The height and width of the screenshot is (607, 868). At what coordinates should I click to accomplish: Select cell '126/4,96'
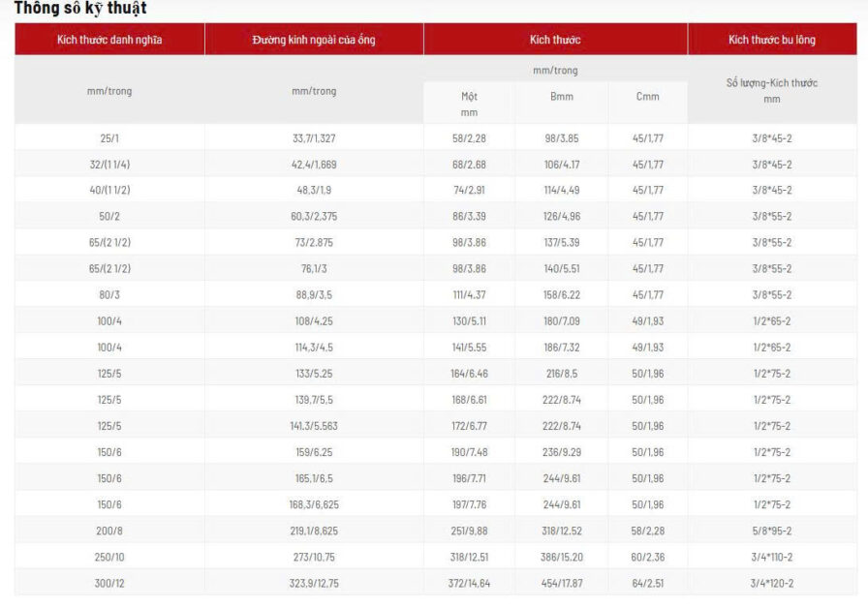(561, 216)
